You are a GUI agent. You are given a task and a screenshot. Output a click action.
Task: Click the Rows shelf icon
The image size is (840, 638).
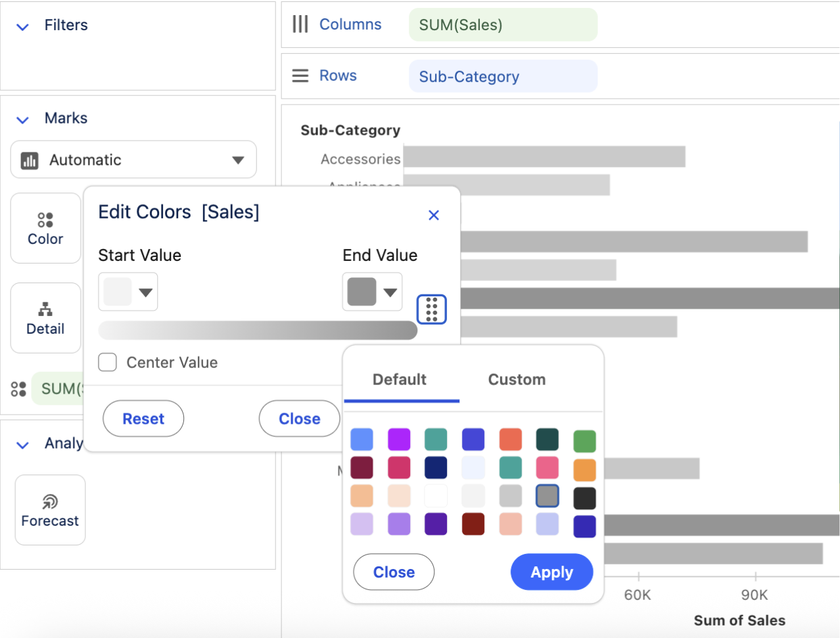[x=300, y=76]
